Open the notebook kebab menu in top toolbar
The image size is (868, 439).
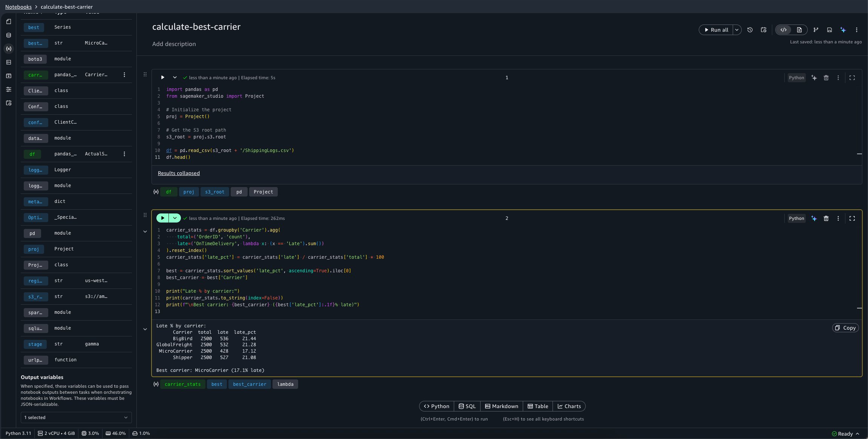(857, 30)
